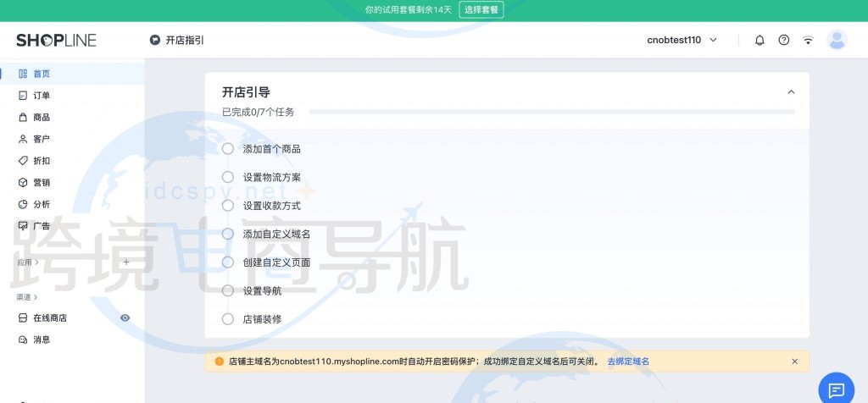Click the wifi signal icon

(x=808, y=41)
